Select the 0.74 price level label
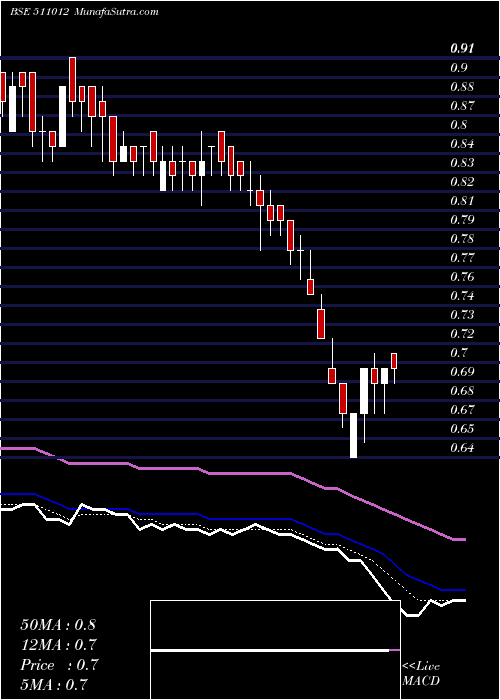The image size is (500, 700). click(x=462, y=296)
